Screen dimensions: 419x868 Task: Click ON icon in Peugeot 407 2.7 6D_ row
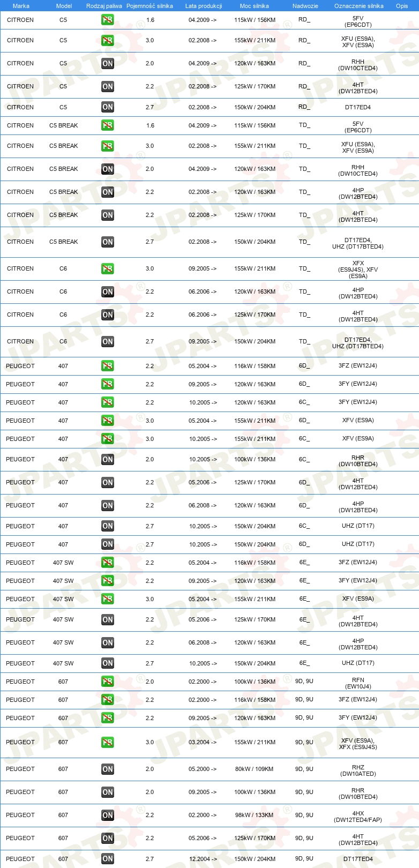[x=107, y=544]
